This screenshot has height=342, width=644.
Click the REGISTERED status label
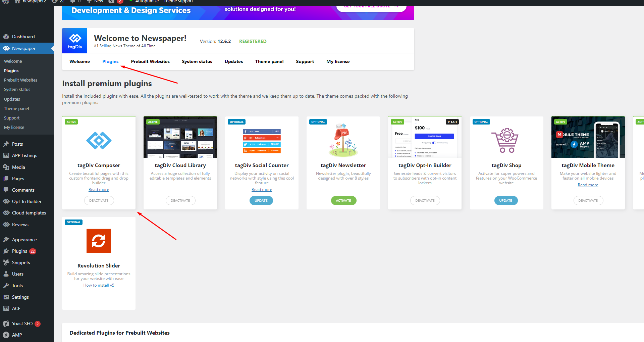[x=253, y=41]
